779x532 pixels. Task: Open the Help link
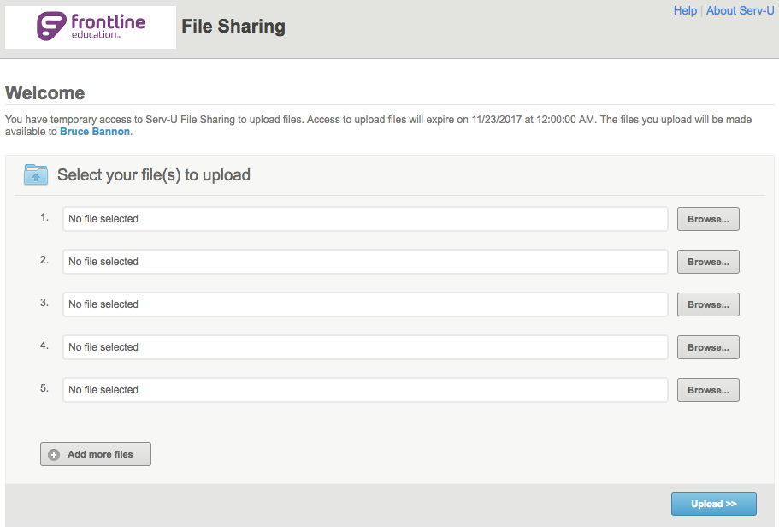point(685,11)
